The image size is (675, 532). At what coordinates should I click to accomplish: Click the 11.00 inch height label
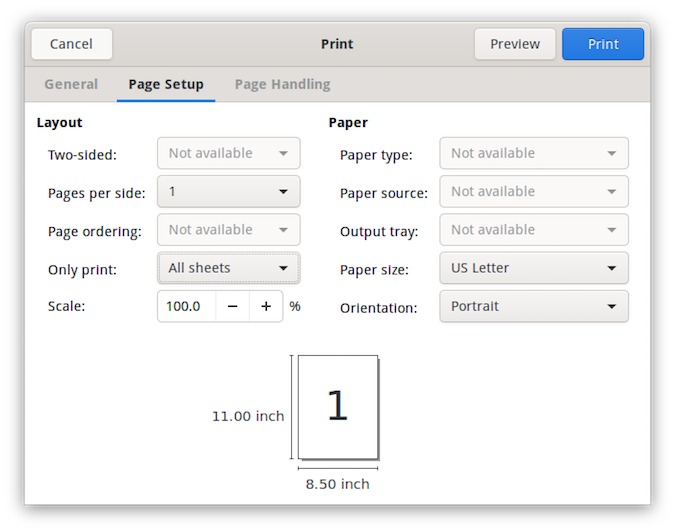point(247,416)
